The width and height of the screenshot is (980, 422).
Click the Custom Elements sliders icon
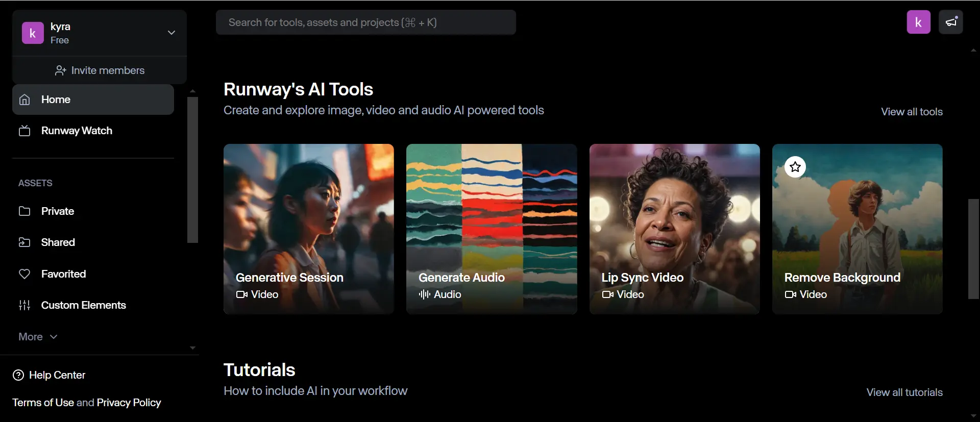coord(24,305)
